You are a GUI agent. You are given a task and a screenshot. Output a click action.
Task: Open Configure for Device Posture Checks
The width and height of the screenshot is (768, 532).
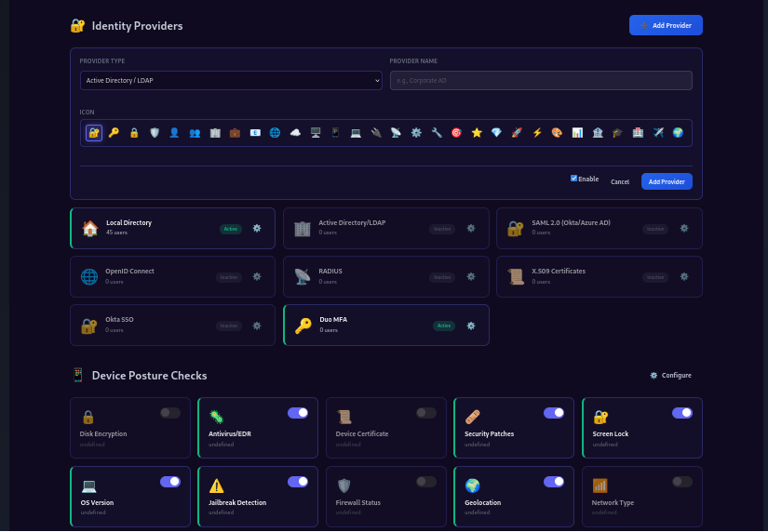(x=670, y=375)
